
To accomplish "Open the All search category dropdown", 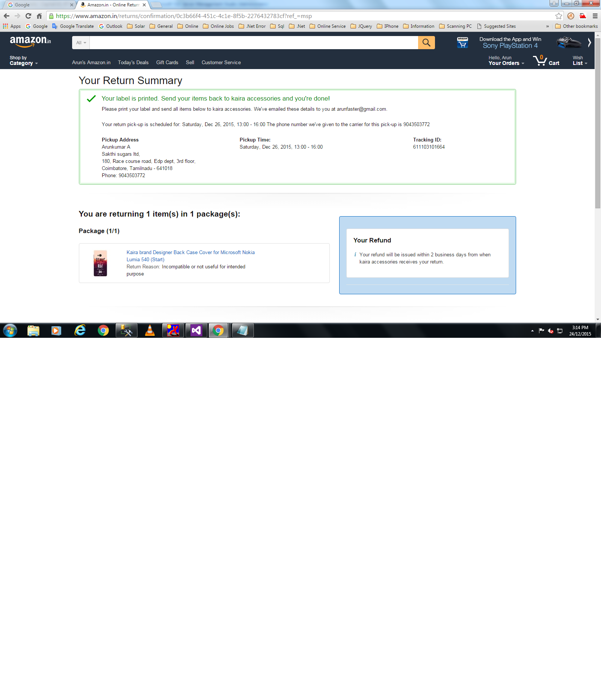I will [81, 42].
